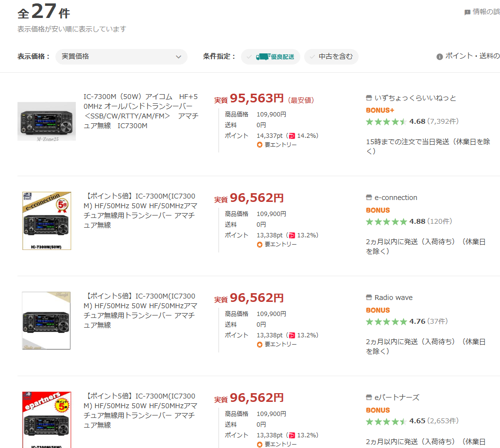Open the Radio wave listing's product title link
This screenshot has width=500, height=448.
click(x=140, y=311)
